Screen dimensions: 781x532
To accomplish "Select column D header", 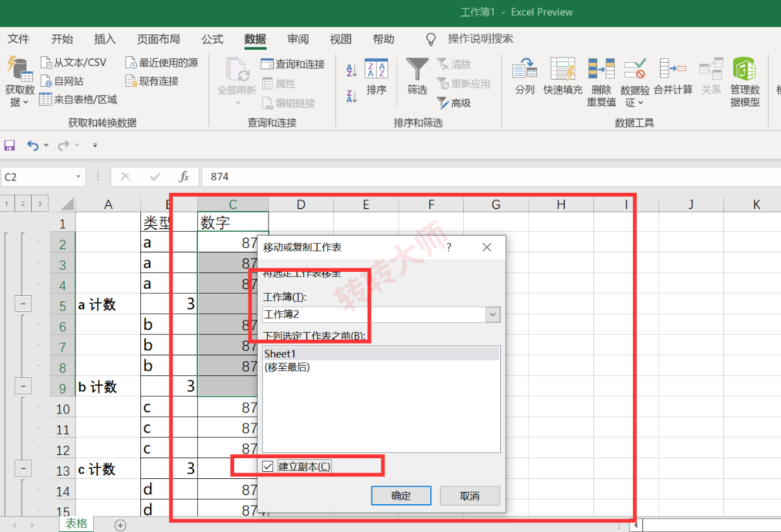I will [301, 205].
